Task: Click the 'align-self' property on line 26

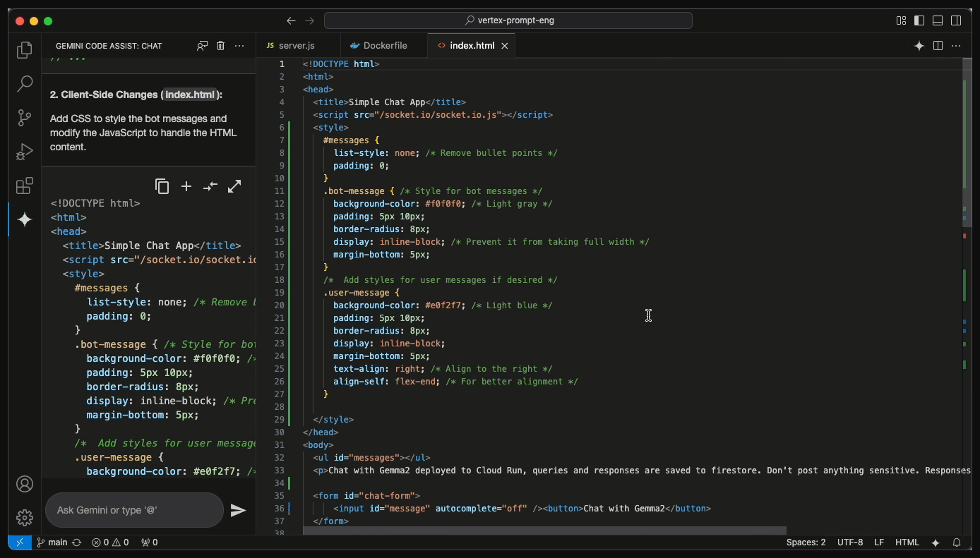Action: pyautogui.click(x=359, y=382)
